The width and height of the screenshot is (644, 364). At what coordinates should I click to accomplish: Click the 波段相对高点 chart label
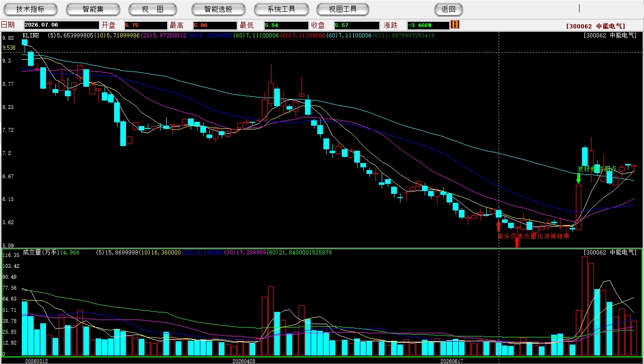(x=597, y=169)
